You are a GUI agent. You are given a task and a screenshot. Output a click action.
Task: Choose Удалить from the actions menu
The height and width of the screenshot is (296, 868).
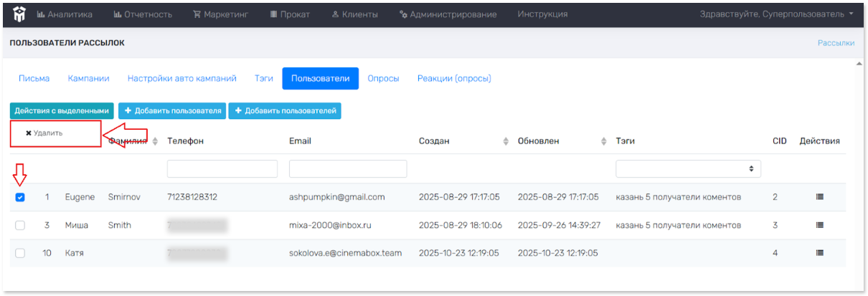(x=44, y=133)
